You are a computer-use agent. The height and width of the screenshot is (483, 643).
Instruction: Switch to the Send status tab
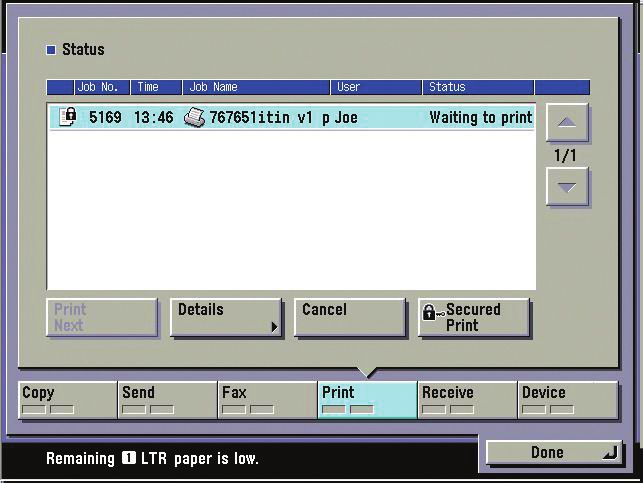coord(168,400)
